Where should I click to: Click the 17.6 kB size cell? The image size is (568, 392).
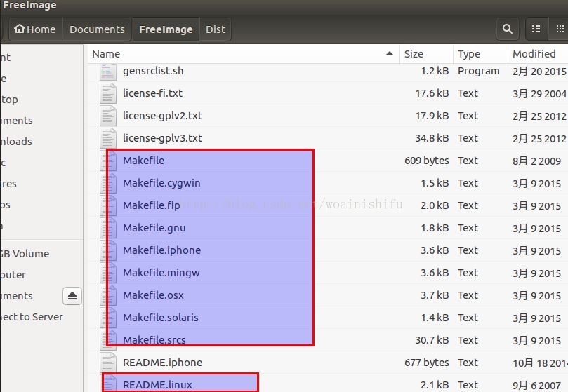[x=432, y=93]
